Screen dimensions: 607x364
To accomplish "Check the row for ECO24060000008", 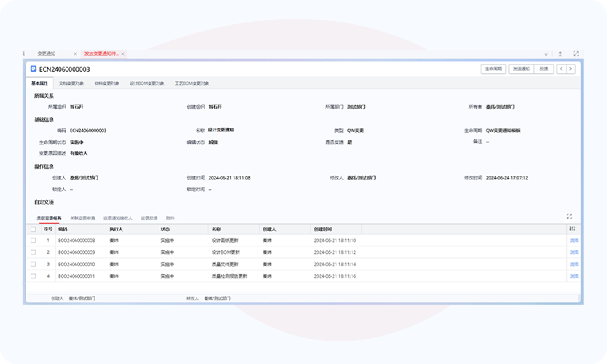I will 33,241.
